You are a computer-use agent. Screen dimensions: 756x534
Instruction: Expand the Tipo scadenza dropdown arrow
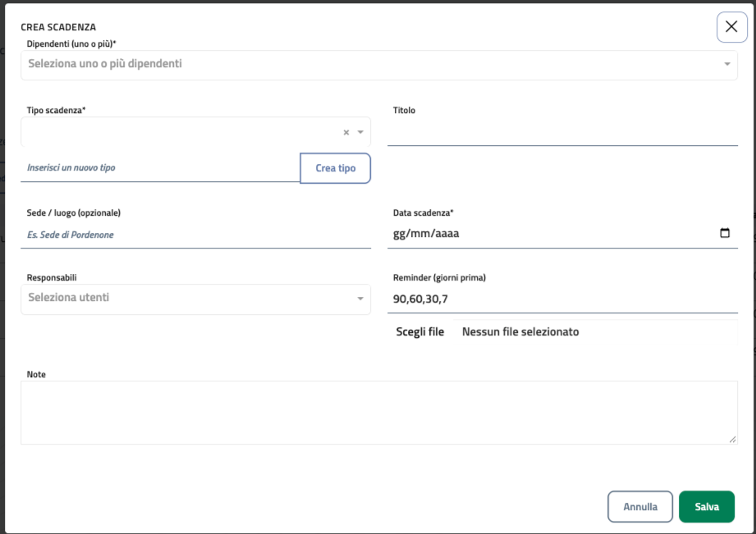tap(360, 132)
